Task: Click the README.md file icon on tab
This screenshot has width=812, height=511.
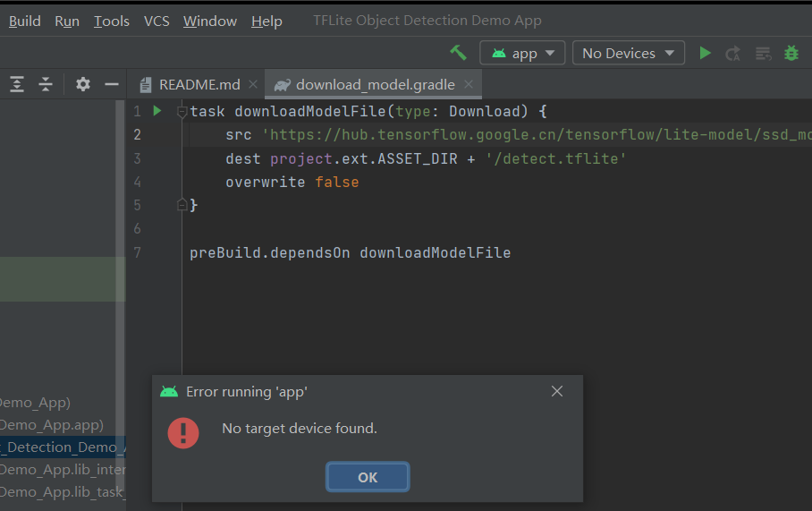Action: click(x=146, y=84)
